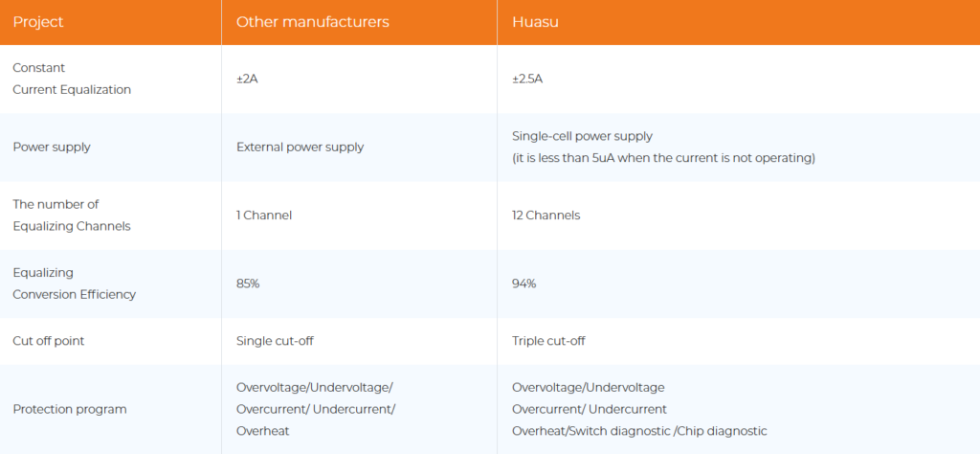Click the ±2.5A cell value
This screenshot has height=454, width=980.
(527, 79)
